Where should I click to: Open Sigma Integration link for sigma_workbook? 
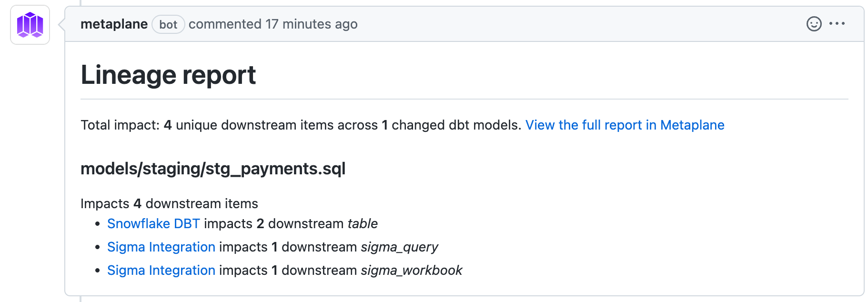click(x=161, y=270)
